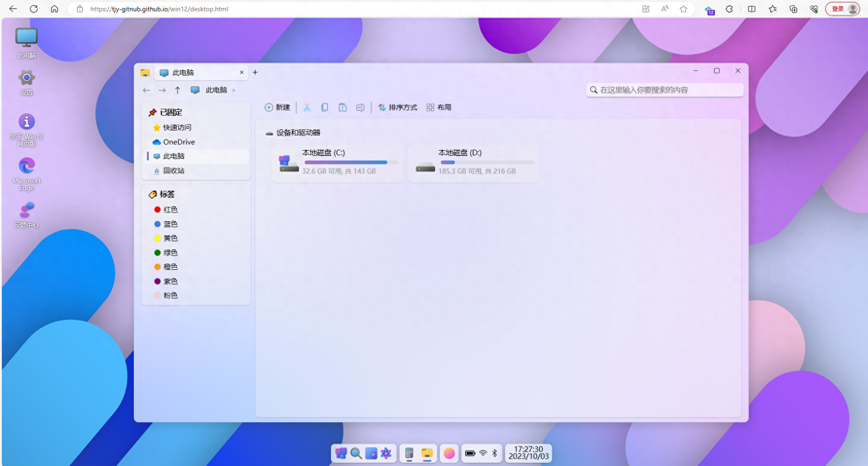Open 本地磁盘 (D:) drive
This screenshot has height=466, width=868.
[x=474, y=163]
